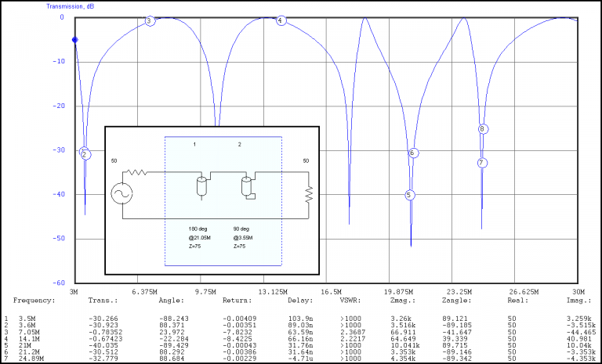The image size is (602, 364).
Task: Select marker 8 on the curve
Action: point(483,129)
